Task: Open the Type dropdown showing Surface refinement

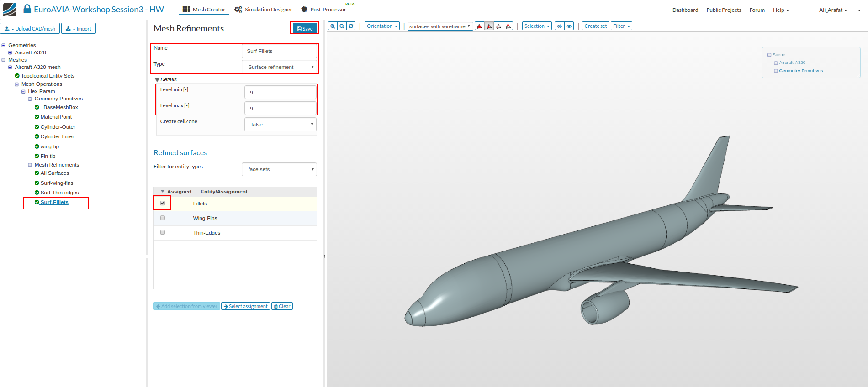Action: pyautogui.click(x=279, y=67)
